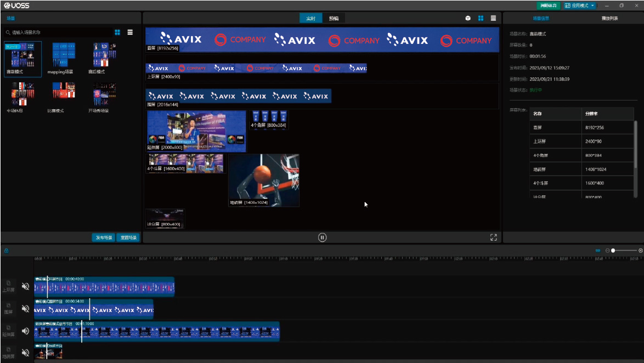Switch scene panel to list view
Screen dimensions: 644x363
(x=130, y=32)
